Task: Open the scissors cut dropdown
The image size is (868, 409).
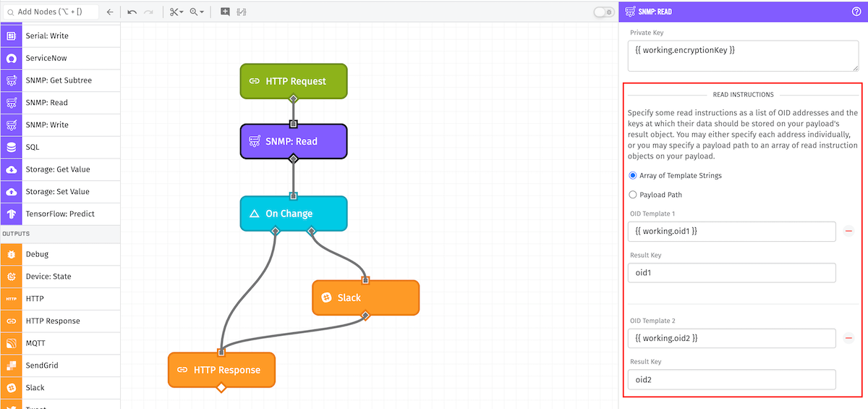Action: pos(176,12)
